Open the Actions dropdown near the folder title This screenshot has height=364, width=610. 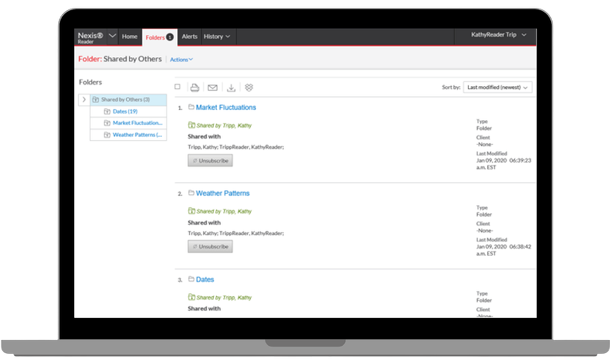pyautogui.click(x=181, y=59)
